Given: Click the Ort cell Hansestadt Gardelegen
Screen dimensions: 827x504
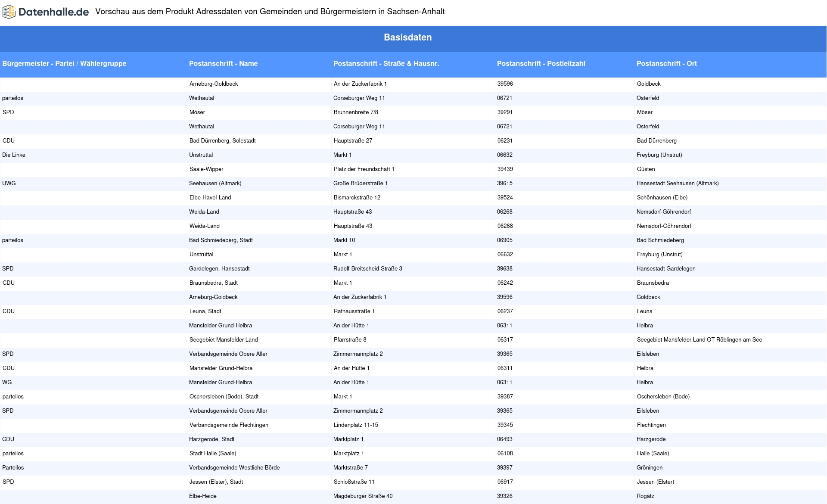Looking at the screenshot, I should pos(666,269).
